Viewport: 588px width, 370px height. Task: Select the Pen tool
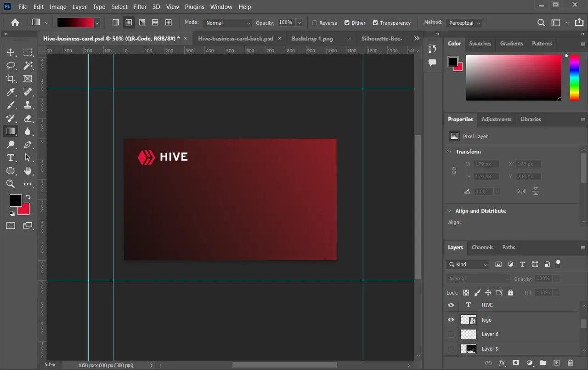pos(28,144)
